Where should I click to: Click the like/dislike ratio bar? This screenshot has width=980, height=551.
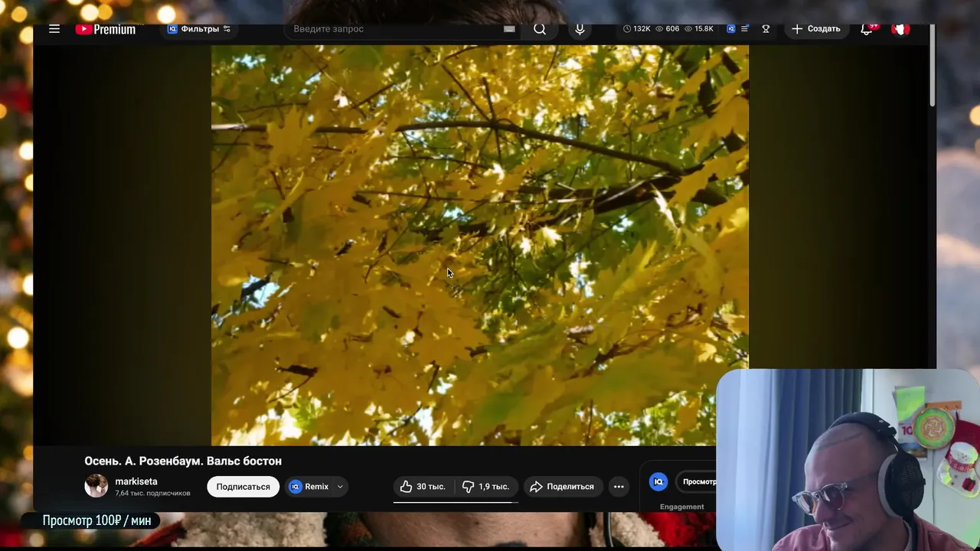456,502
